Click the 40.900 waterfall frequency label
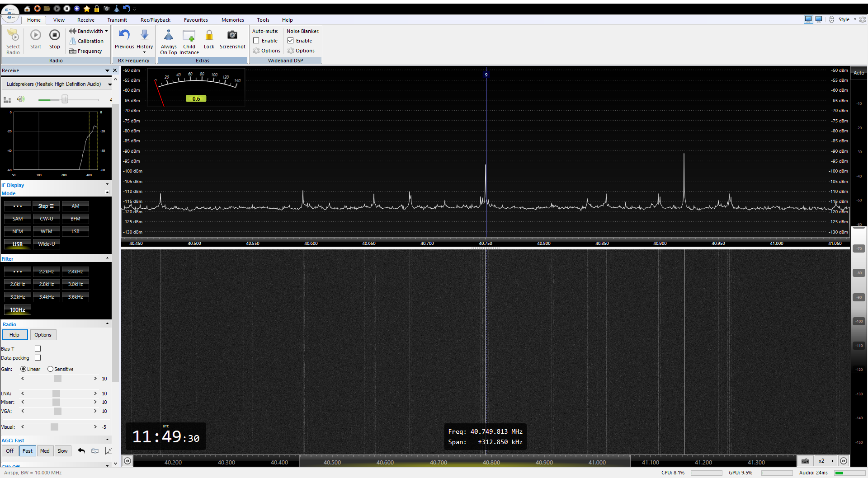Screen dimensions: 868x478 point(544,462)
